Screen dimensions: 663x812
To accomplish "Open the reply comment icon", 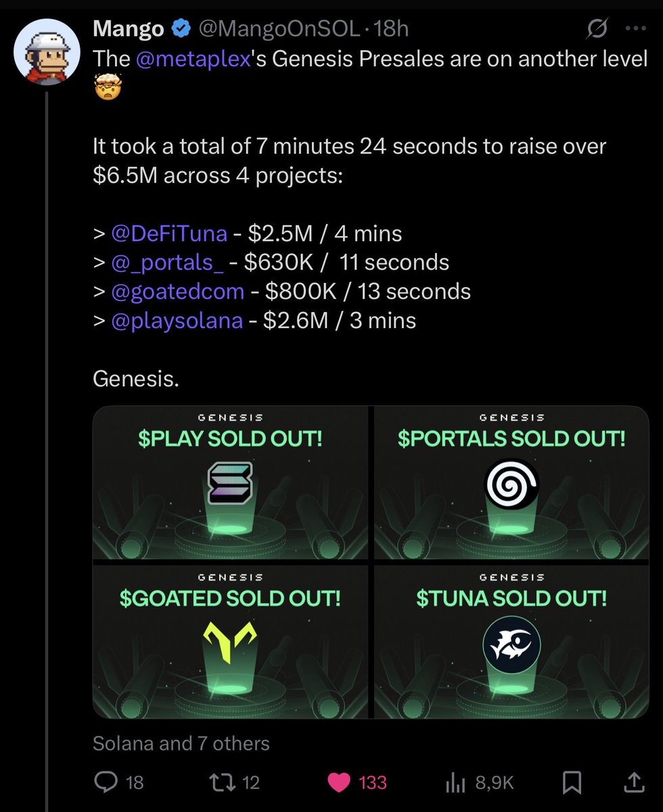I will 106,782.
